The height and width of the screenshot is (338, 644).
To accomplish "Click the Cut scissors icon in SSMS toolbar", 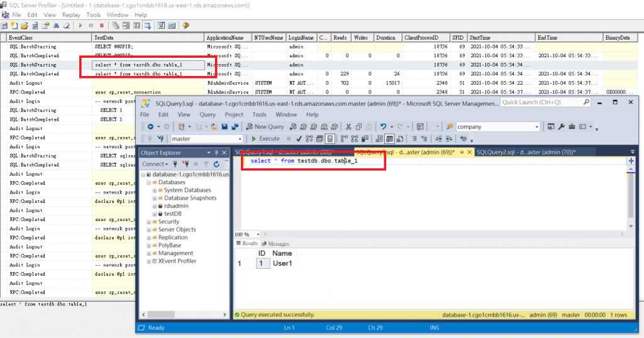I will (x=348, y=127).
